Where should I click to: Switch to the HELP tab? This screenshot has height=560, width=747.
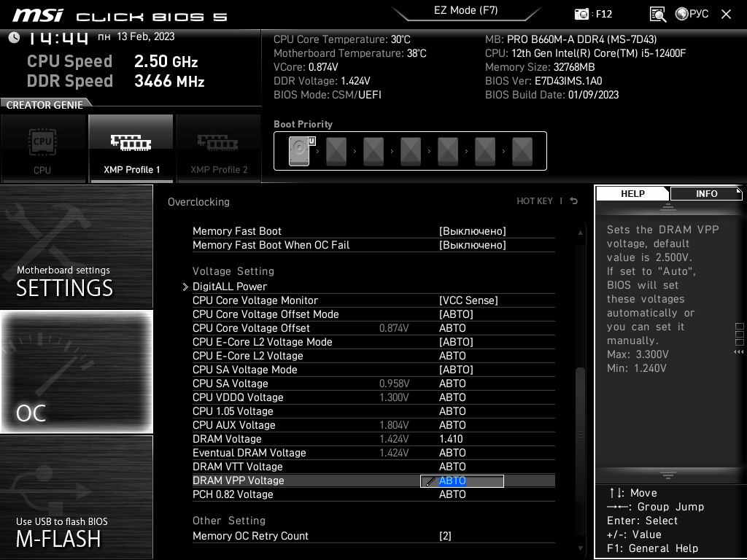click(x=632, y=194)
